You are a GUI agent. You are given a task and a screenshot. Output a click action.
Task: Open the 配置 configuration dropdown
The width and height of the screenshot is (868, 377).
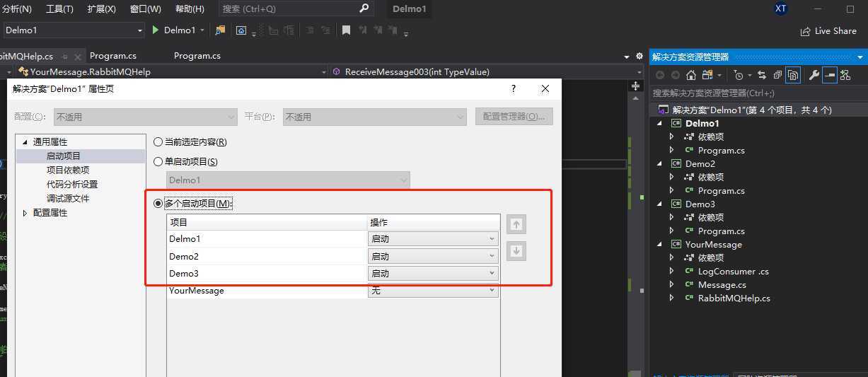145,117
